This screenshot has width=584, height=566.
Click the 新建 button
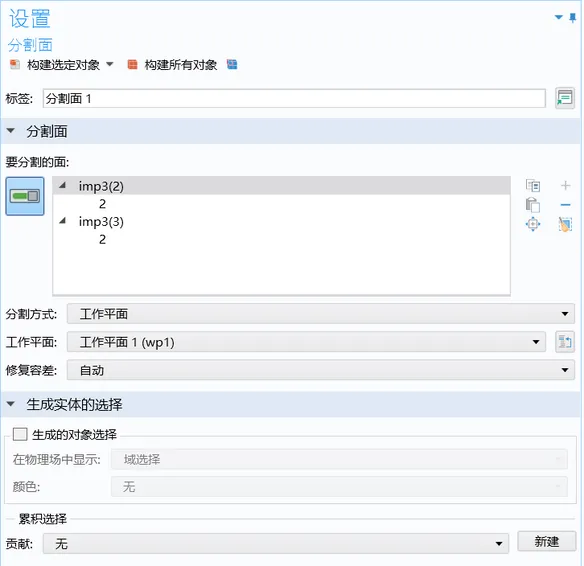coord(546,541)
